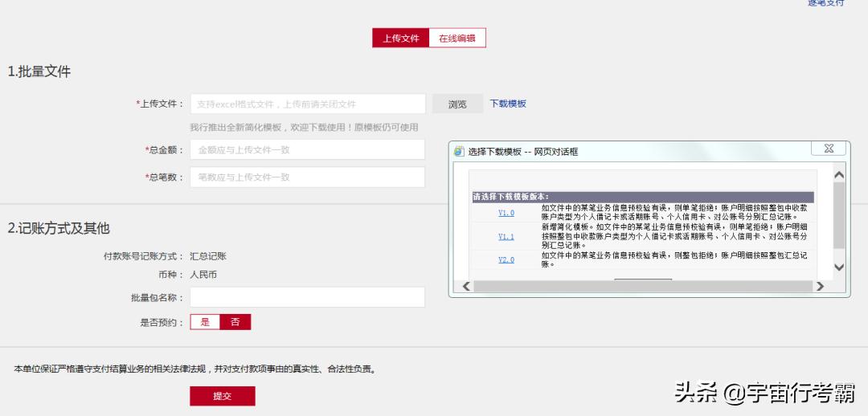Image resolution: width=868 pixels, height=416 pixels.
Task: Download template version V1.1
Action: click(x=506, y=237)
